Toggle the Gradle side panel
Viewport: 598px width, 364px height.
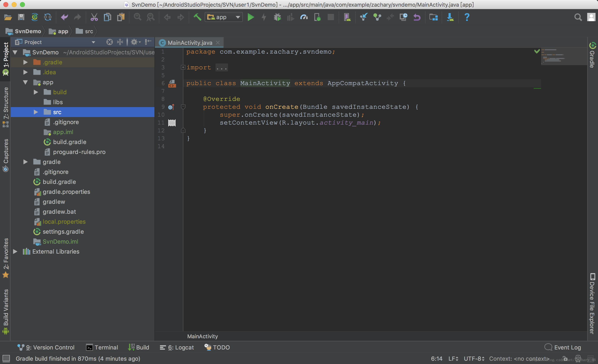tap(592, 55)
